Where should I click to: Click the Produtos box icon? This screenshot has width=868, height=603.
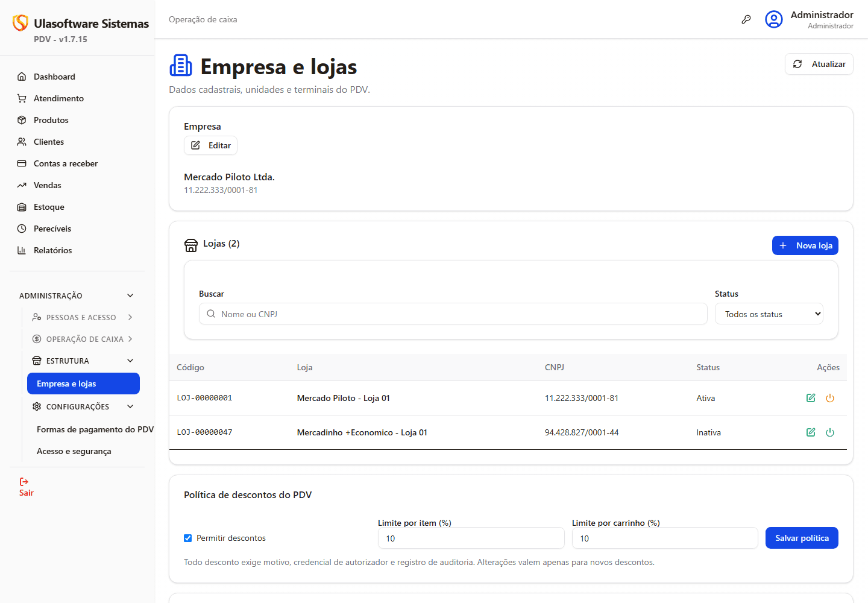pos(22,120)
